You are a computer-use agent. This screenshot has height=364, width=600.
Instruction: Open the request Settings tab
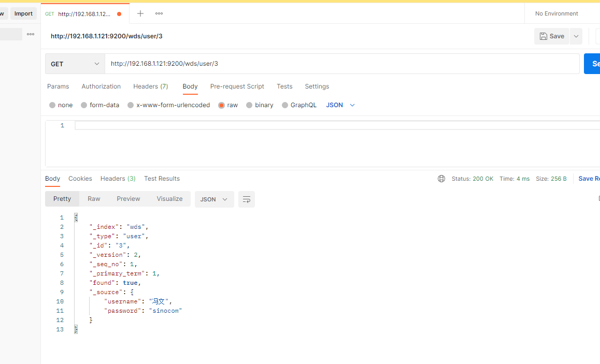coord(317,86)
